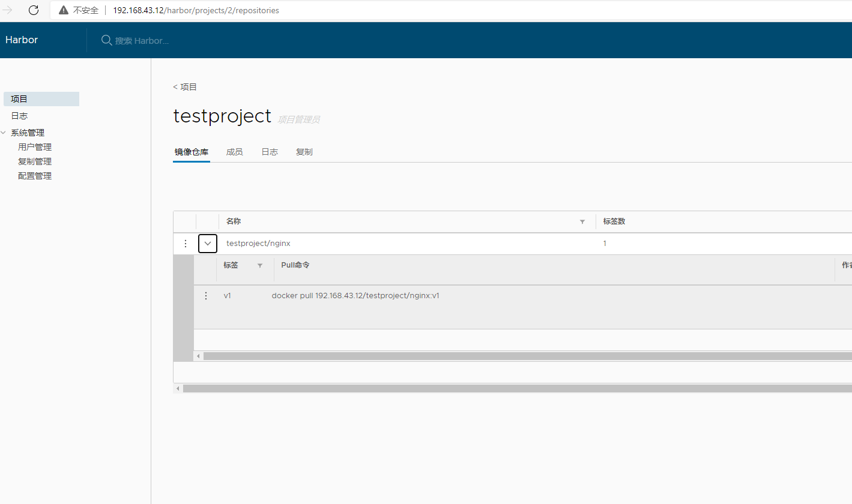The height and width of the screenshot is (504, 852).
Task: Click the filter icon in 标签 column
Action: pos(260,265)
